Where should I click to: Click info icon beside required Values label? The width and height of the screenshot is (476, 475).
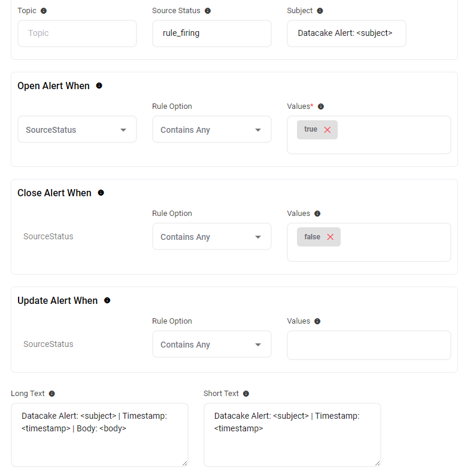click(x=321, y=106)
